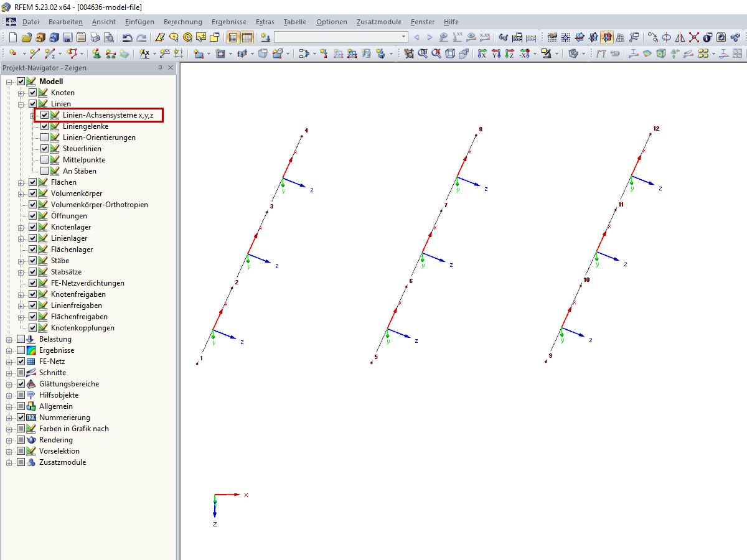Activate the zoom window magnifier icon
This screenshot has height=560, width=747.
(x=423, y=54)
